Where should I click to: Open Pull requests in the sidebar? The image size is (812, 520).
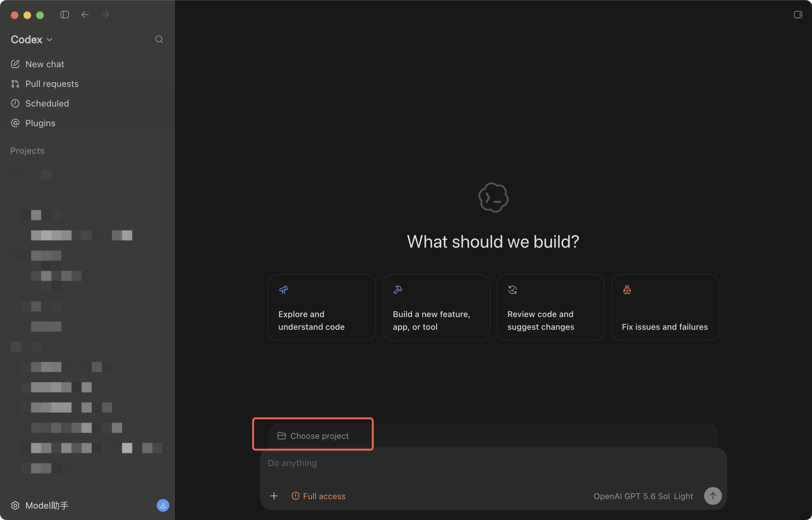(x=45, y=84)
